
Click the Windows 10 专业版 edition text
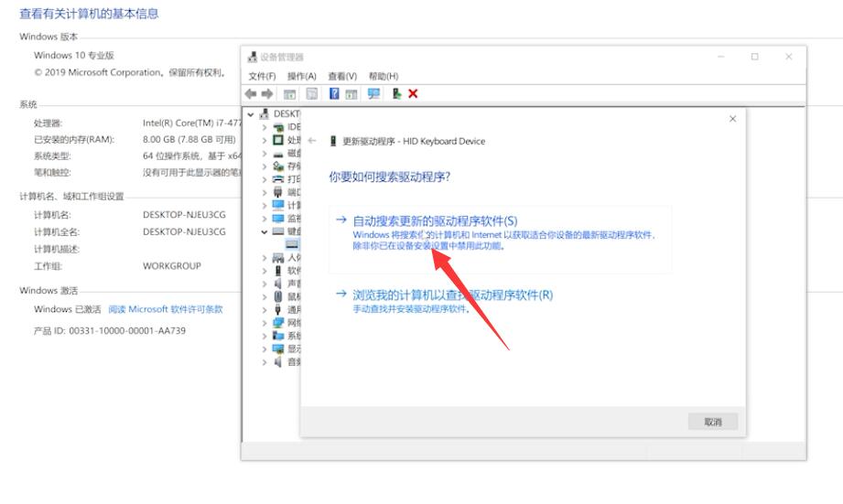tap(73, 56)
